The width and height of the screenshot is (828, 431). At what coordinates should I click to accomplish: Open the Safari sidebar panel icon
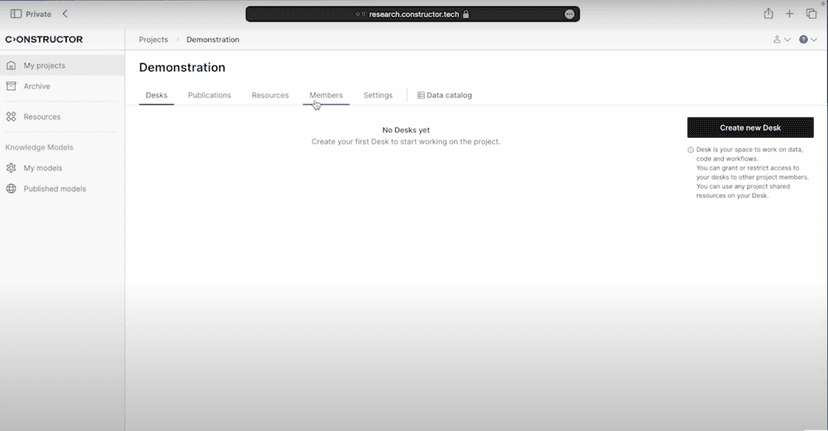click(16, 14)
